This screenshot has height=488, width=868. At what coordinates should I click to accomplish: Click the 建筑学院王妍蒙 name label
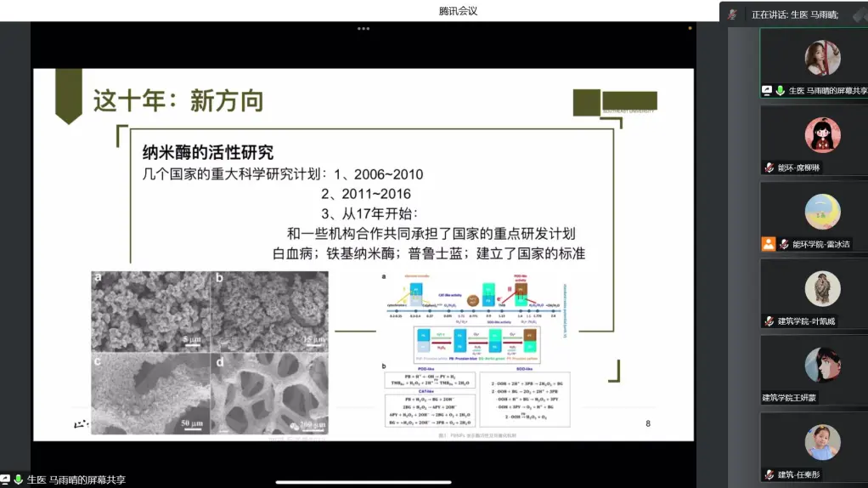[x=789, y=398]
